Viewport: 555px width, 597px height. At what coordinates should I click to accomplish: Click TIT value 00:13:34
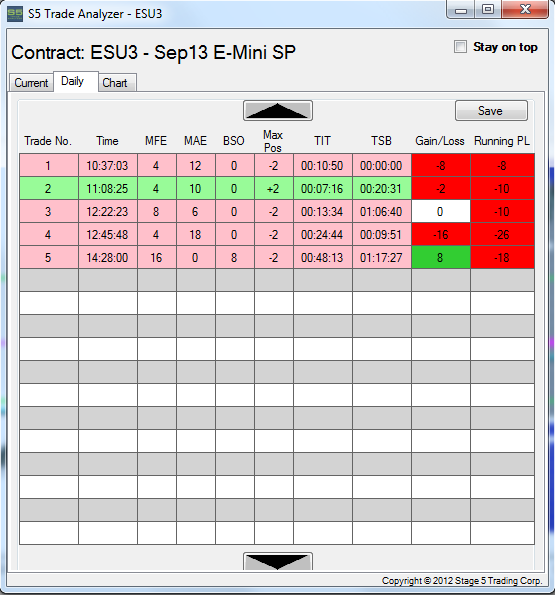coord(323,211)
